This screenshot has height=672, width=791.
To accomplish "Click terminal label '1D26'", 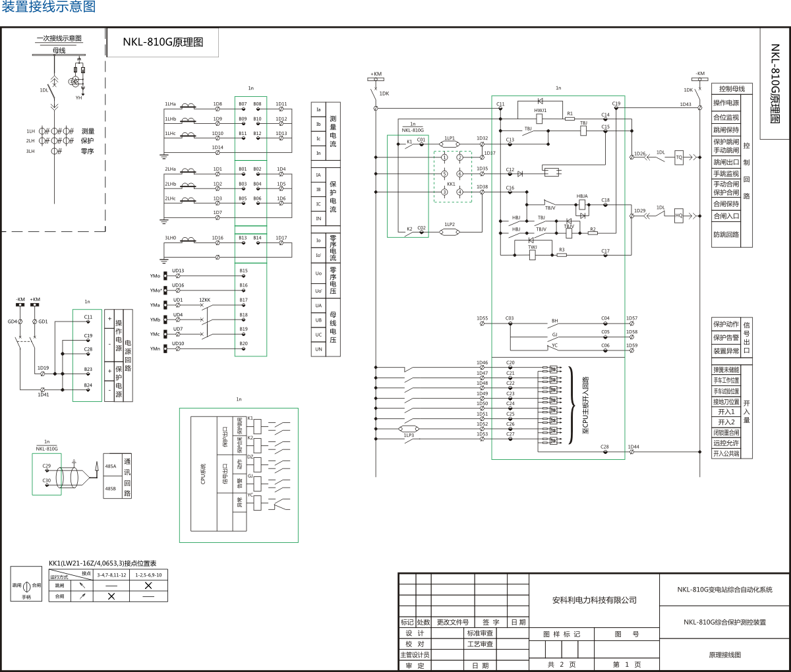I will pos(640,154).
